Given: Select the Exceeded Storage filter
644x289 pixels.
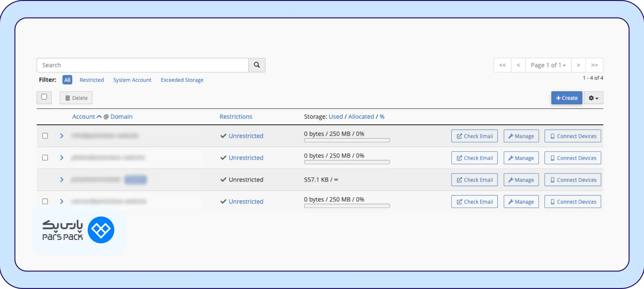Looking at the screenshot, I should (x=182, y=80).
